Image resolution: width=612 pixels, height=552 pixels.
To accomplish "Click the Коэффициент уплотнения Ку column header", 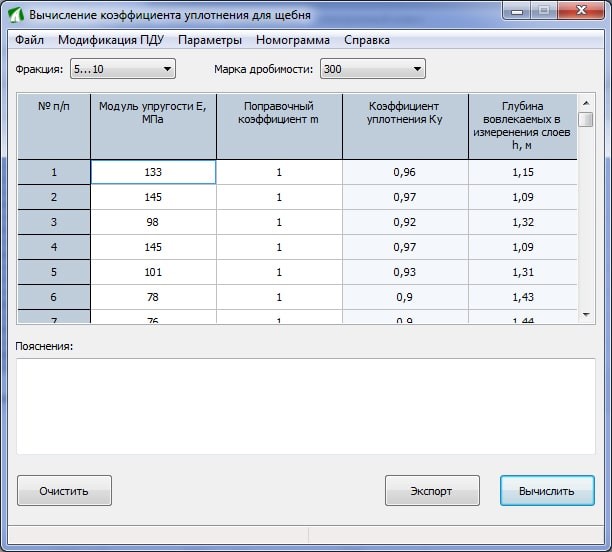I will point(405,126).
